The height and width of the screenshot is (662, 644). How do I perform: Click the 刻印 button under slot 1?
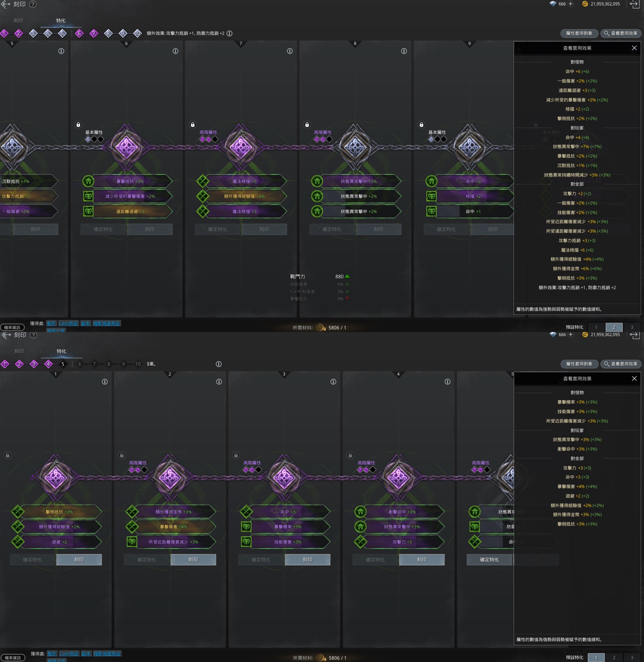pyautogui.click(x=79, y=560)
